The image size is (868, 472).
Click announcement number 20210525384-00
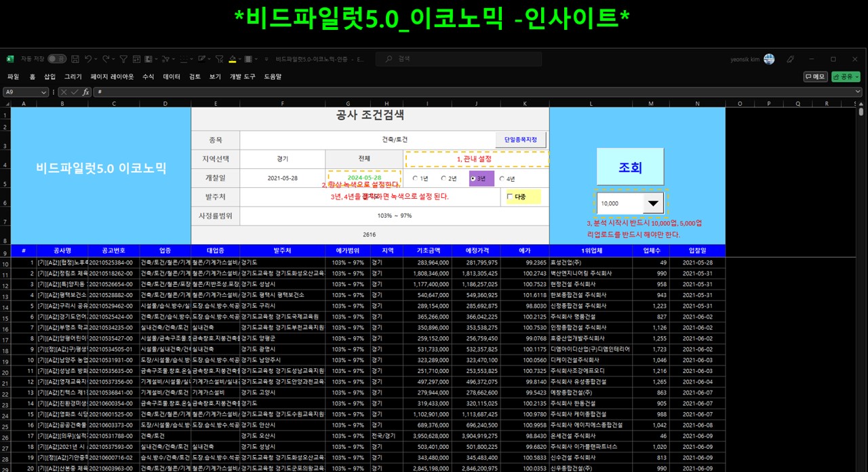(x=113, y=262)
